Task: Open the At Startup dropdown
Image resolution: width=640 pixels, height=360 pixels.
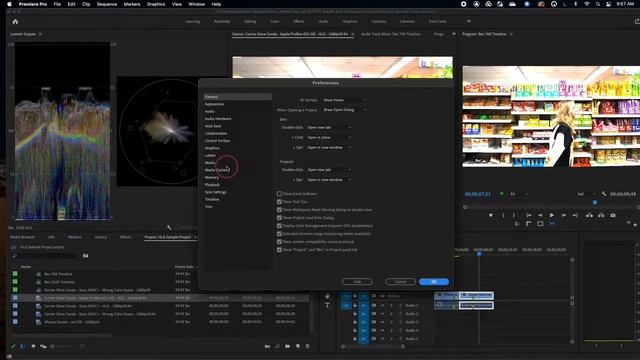Action: pos(345,100)
